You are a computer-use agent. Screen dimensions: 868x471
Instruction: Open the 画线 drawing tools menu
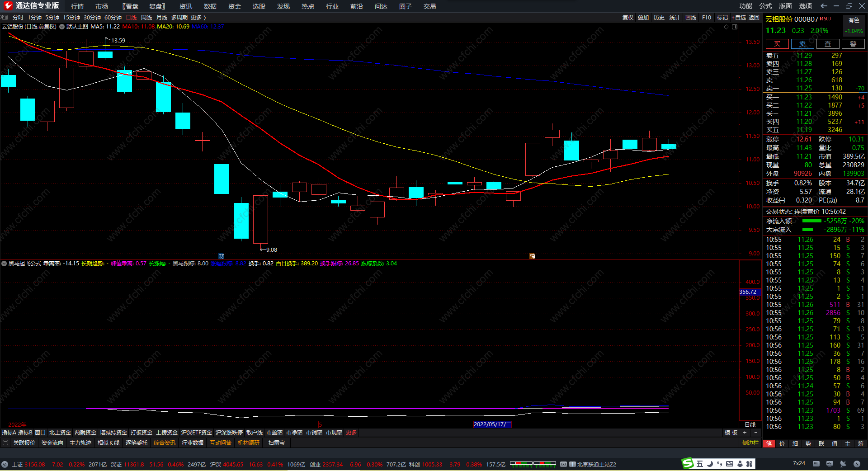click(691, 18)
